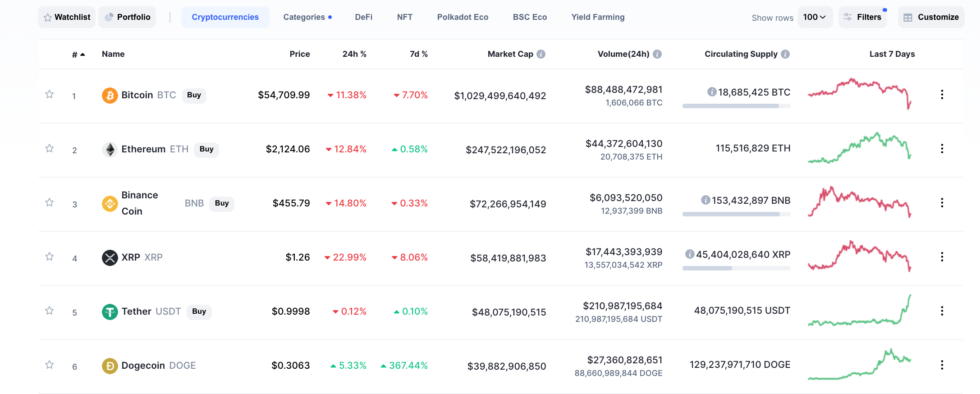Screen dimensions: 980x394
Task: Star Bitcoin to add to watchlist
Action: [x=50, y=94]
